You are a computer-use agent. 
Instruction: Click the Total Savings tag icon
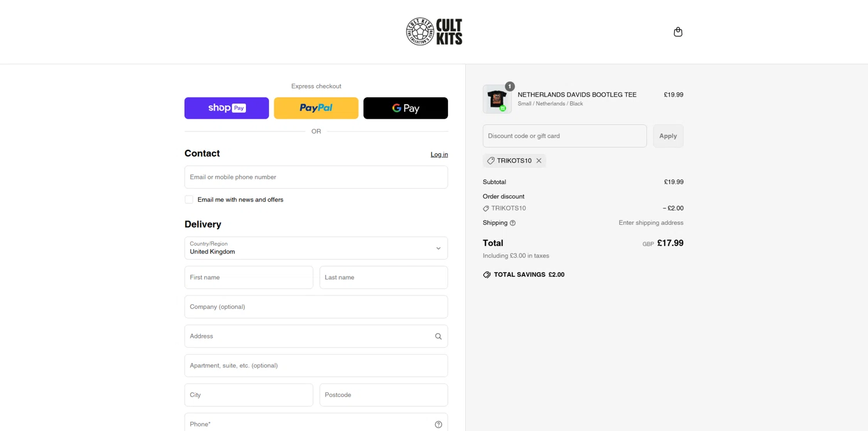click(487, 275)
